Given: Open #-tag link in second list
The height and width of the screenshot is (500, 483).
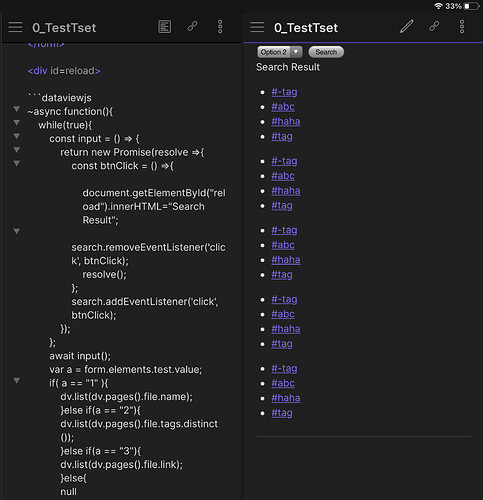Looking at the screenshot, I should tap(284, 161).
